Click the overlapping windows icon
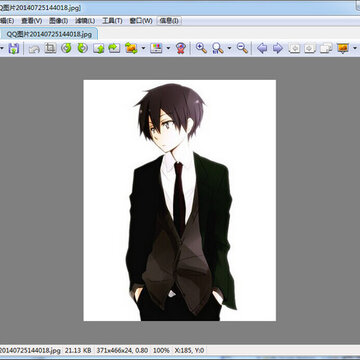This screenshot has height=360, width=360. coord(326,49)
